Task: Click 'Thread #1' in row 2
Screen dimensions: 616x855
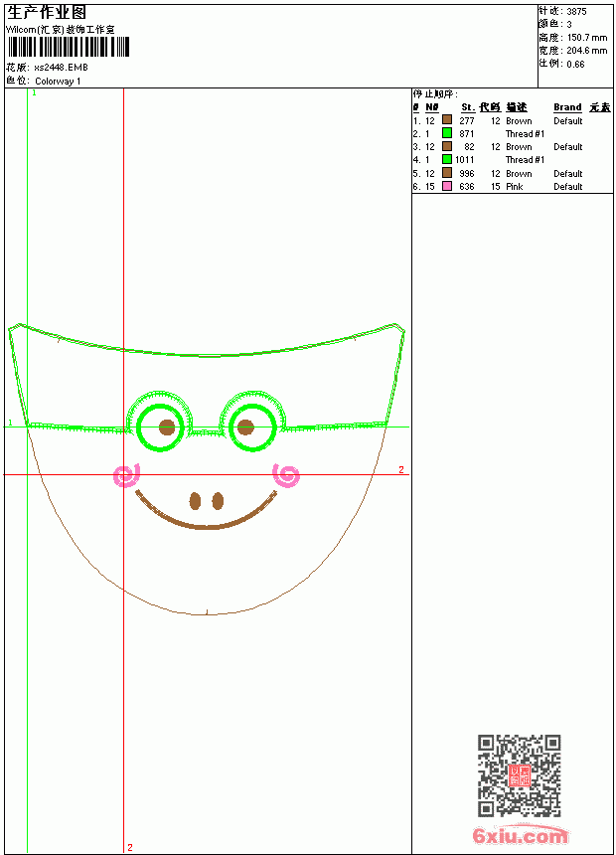Action: click(x=525, y=134)
